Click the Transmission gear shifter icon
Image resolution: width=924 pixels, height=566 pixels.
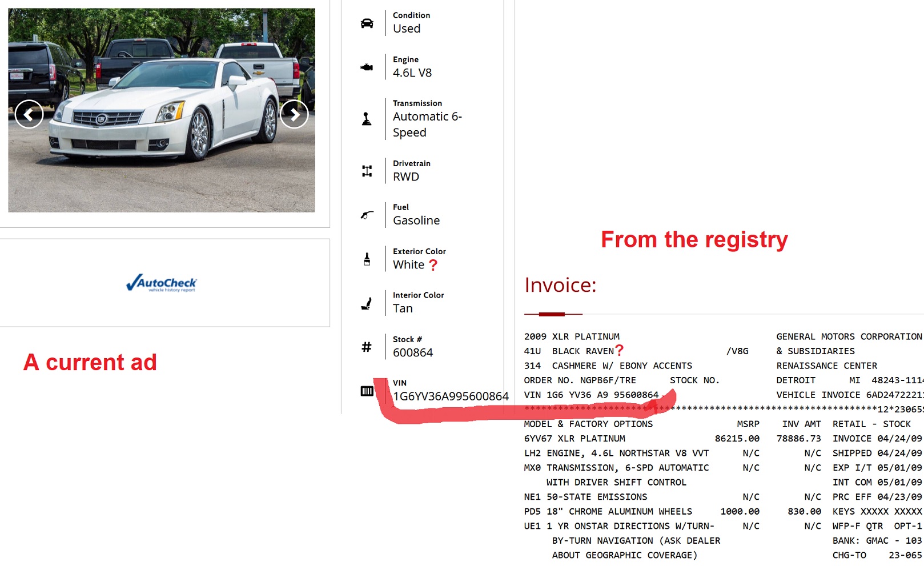[367, 119]
